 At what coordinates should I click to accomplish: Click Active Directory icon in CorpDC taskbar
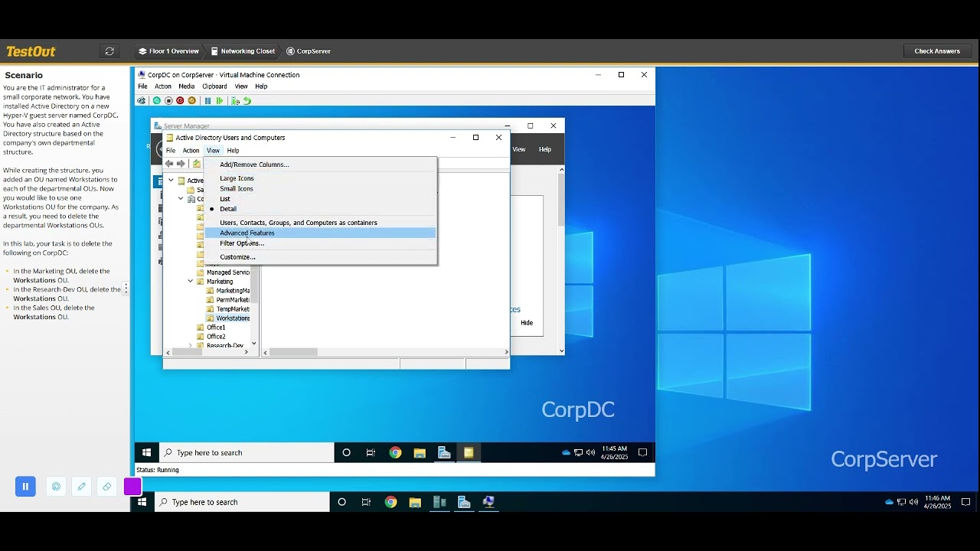[469, 452]
